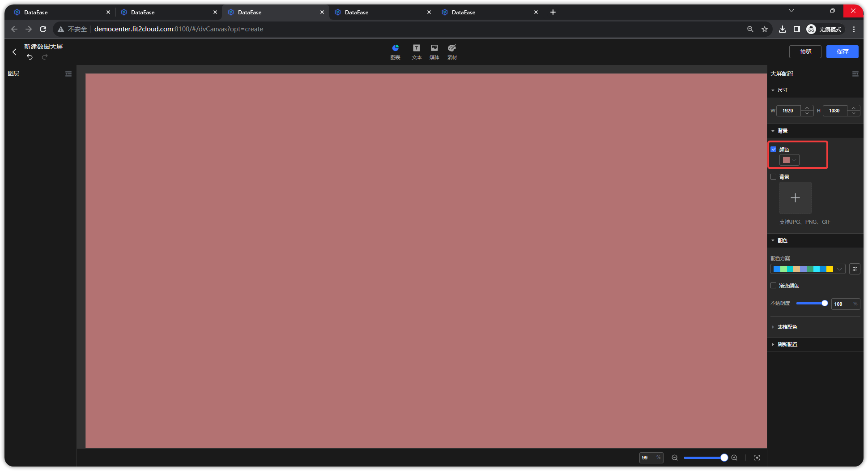The image size is (868, 471).
Task: Fit the canvas to screen
Action: point(757,458)
